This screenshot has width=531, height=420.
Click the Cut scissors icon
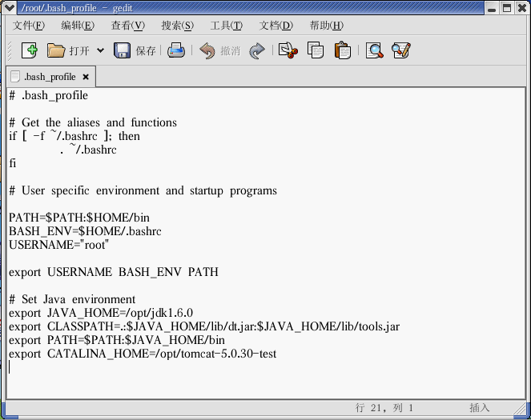click(x=288, y=50)
